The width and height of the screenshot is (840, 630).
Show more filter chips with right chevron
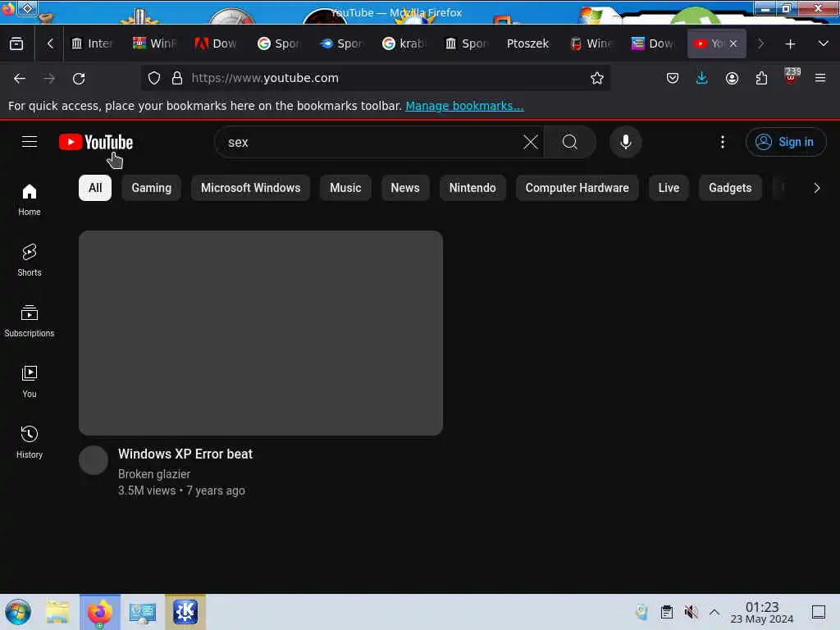click(816, 188)
